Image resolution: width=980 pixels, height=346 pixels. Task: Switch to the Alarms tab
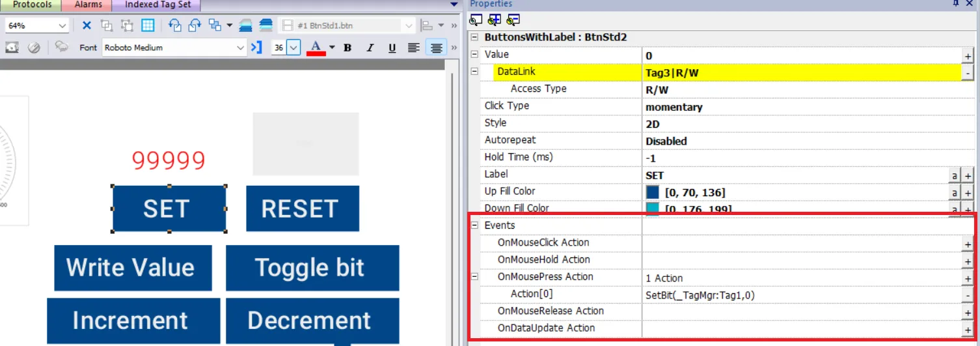click(x=88, y=5)
